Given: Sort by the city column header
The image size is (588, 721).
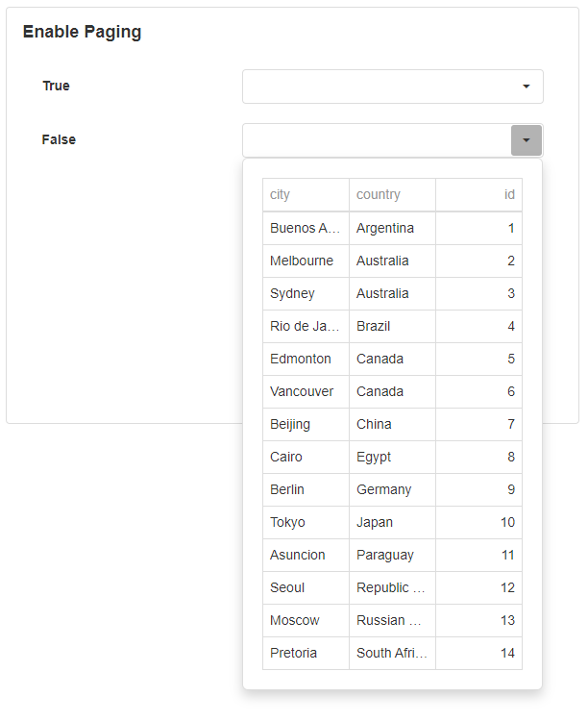Looking at the screenshot, I should coord(305,194).
